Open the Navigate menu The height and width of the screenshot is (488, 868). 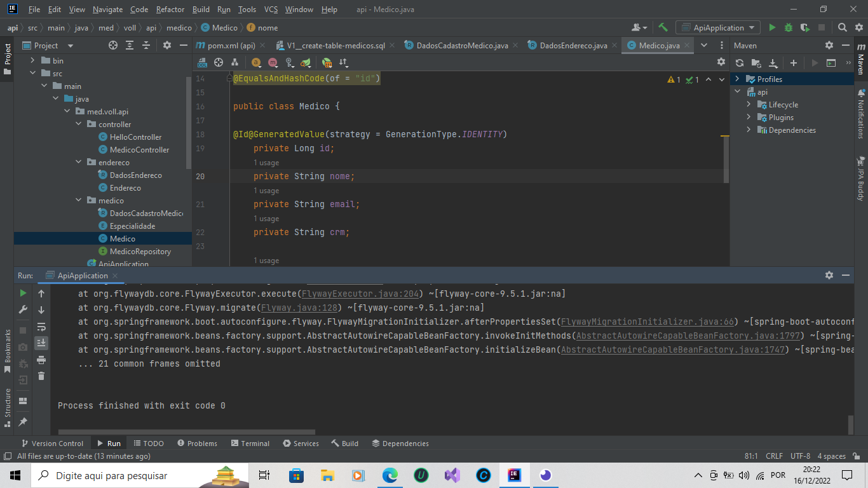[107, 10]
